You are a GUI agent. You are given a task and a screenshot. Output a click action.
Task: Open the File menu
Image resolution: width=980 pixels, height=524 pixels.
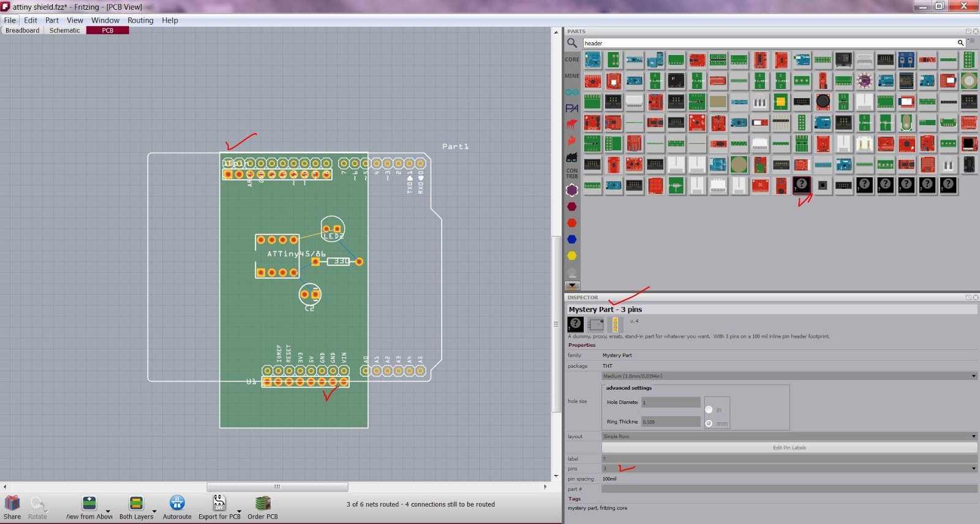click(x=10, y=20)
